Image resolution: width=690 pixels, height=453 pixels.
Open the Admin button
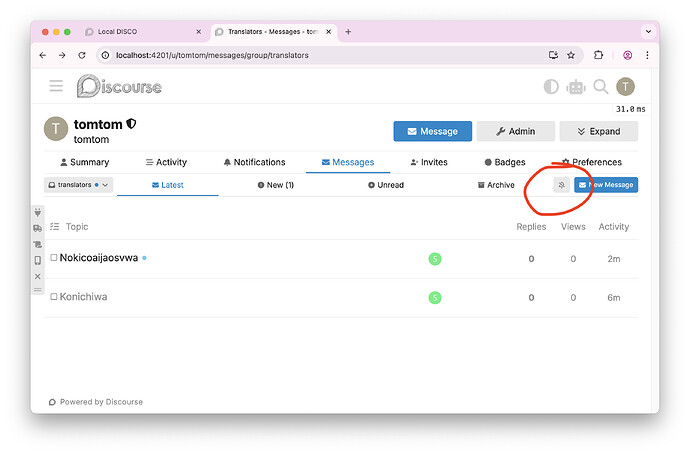[x=516, y=131]
